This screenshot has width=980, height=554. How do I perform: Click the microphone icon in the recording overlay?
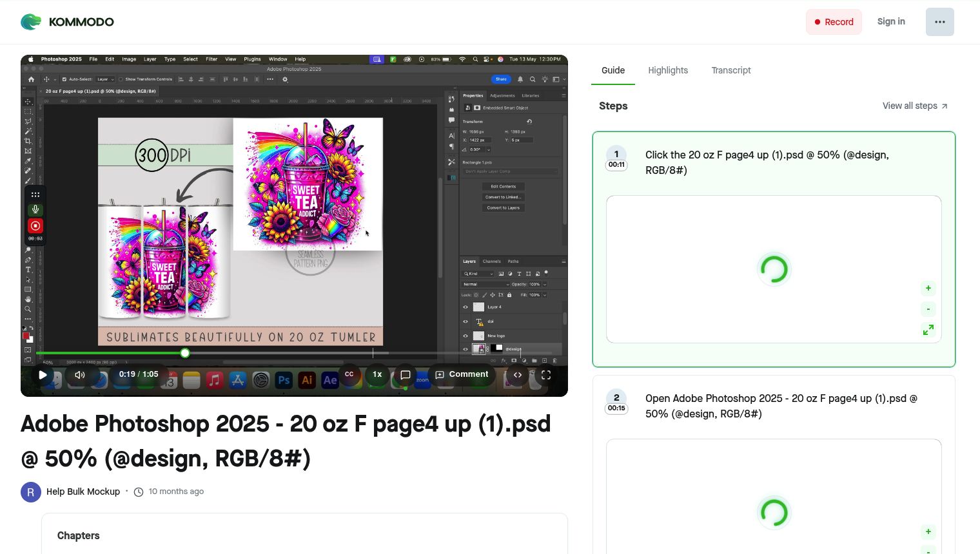pyautogui.click(x=35, y=209)
